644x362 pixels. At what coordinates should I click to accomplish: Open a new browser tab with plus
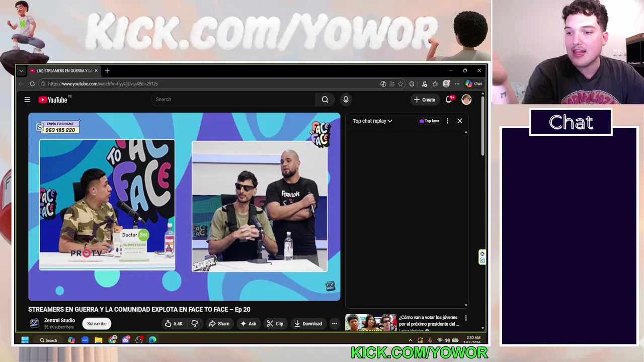pyautogui.click(x=107, y=71)
